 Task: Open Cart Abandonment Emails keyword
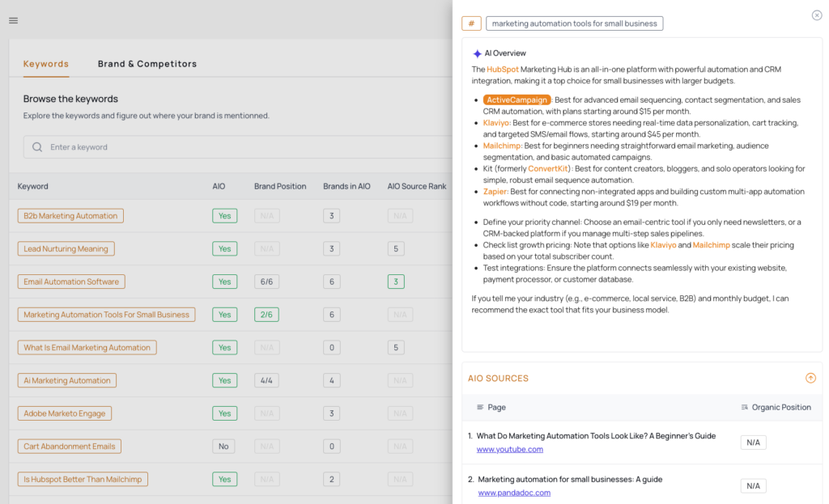click(70, 447)
